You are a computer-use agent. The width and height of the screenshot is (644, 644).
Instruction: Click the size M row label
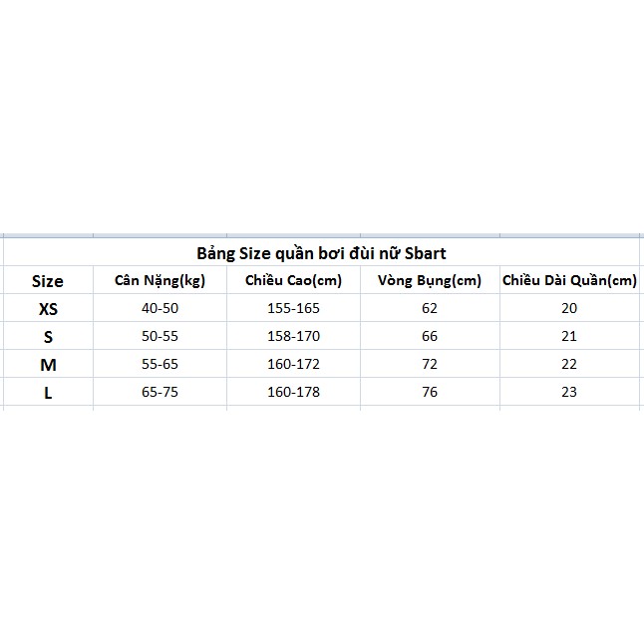pos(48,365)
